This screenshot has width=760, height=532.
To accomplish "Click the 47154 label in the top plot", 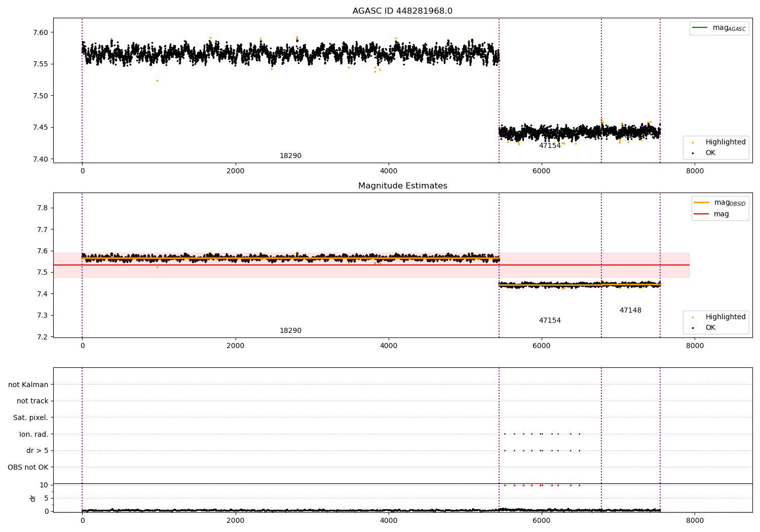I will 550,145.
